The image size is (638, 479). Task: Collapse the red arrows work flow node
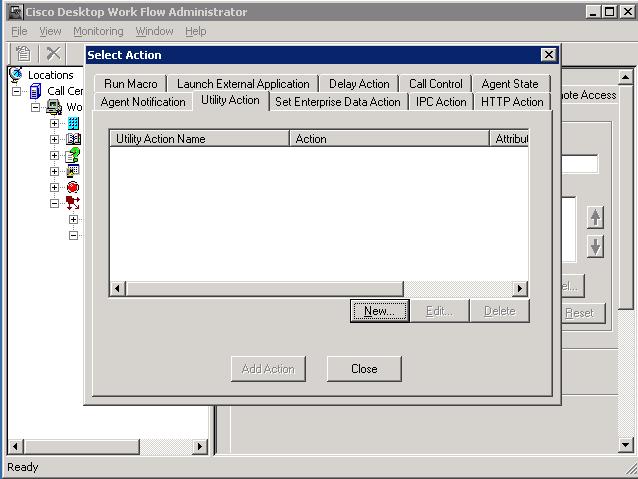(x=54, y=203)
